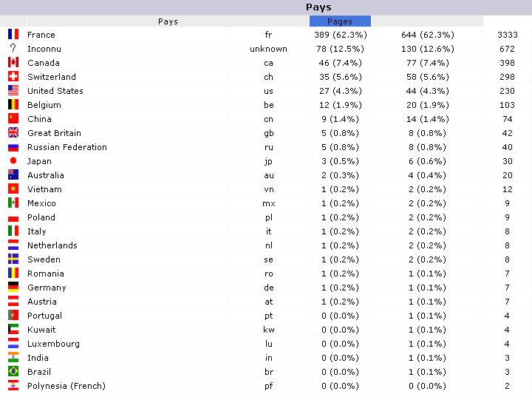Click the United States flag icon
Image resolution: width=532 pixels, height=394 pixels.
pyautogui.click(x=13, y=90)
